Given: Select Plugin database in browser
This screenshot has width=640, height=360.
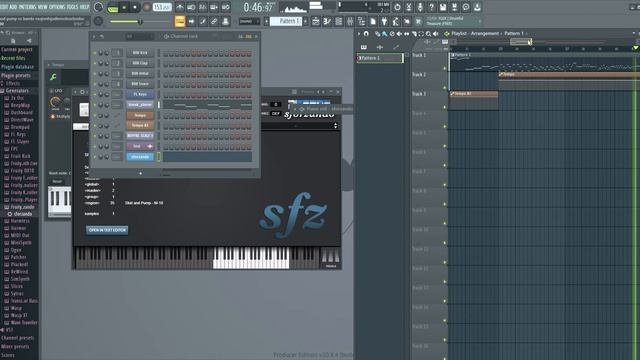Looking at the screenshot, I should pos(18,67).
